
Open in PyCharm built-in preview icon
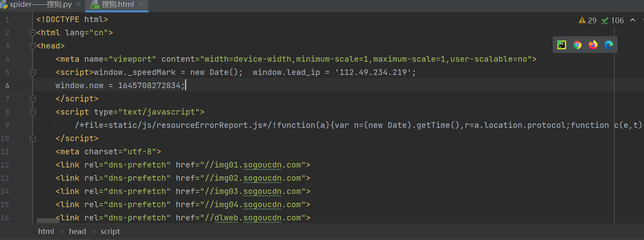tap(562, 45)
